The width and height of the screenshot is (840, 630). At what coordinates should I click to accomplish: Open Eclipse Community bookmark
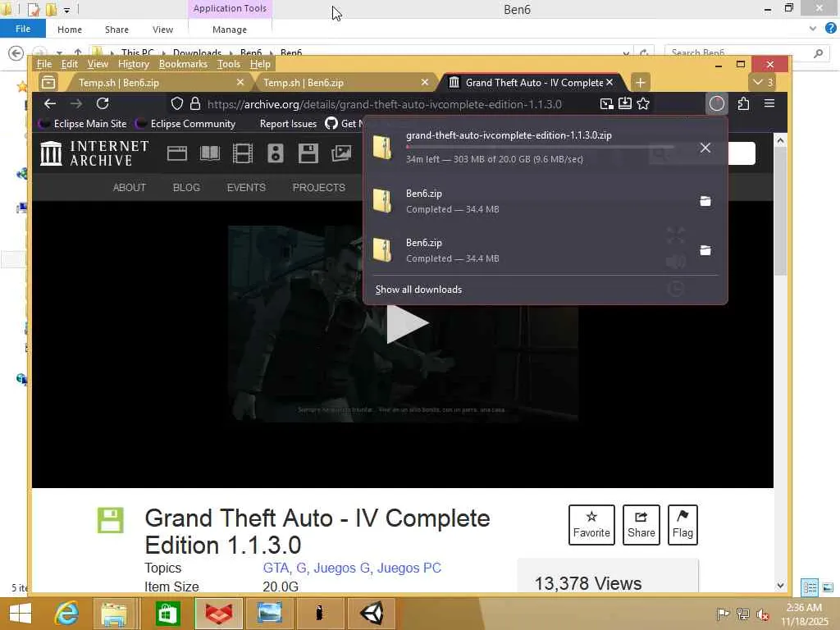pyautogui.click(x=186, y=124)
